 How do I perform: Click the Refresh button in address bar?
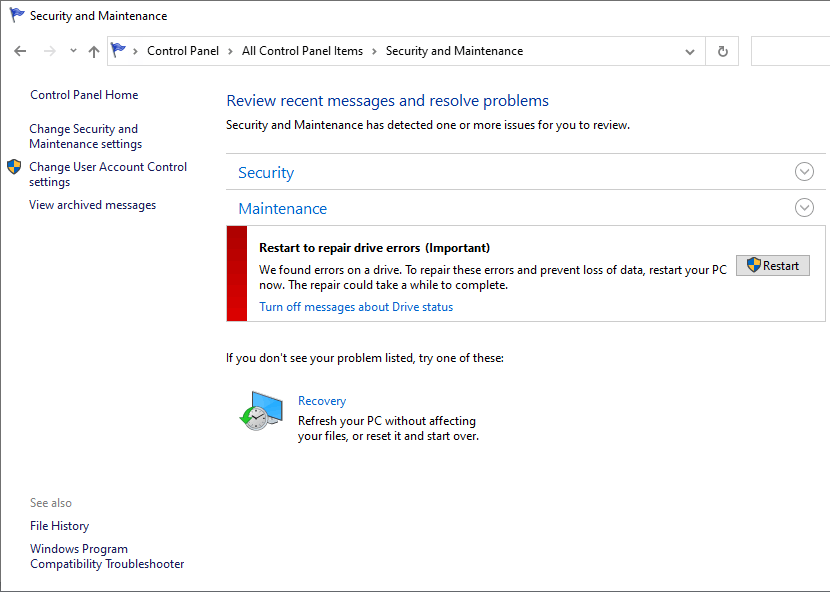[x=722, y=51]
